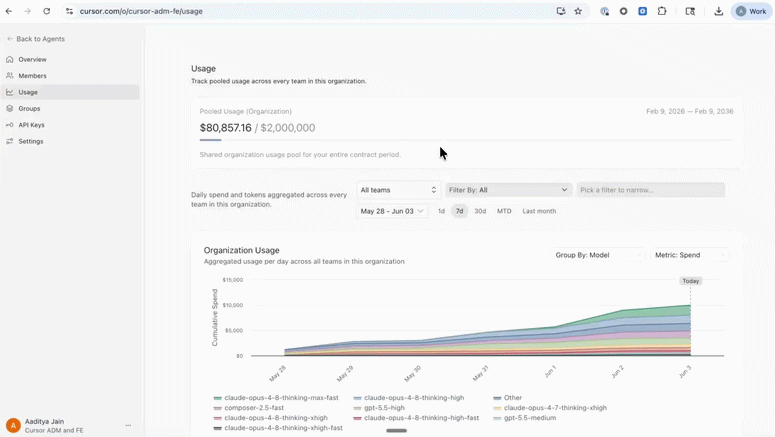Viewport: 775px width, 437px height.
Task: Click the May 28 axis label
Action: tap(277, 374)
